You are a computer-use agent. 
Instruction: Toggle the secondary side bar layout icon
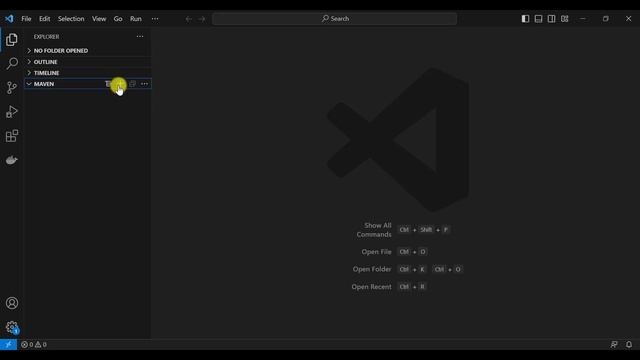tap(551, 19)
